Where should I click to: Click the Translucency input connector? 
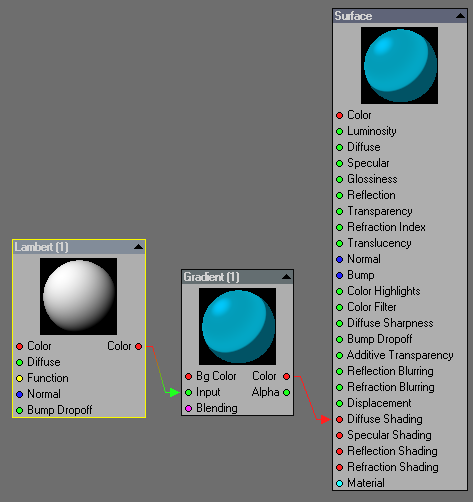[x=339, y=243]
